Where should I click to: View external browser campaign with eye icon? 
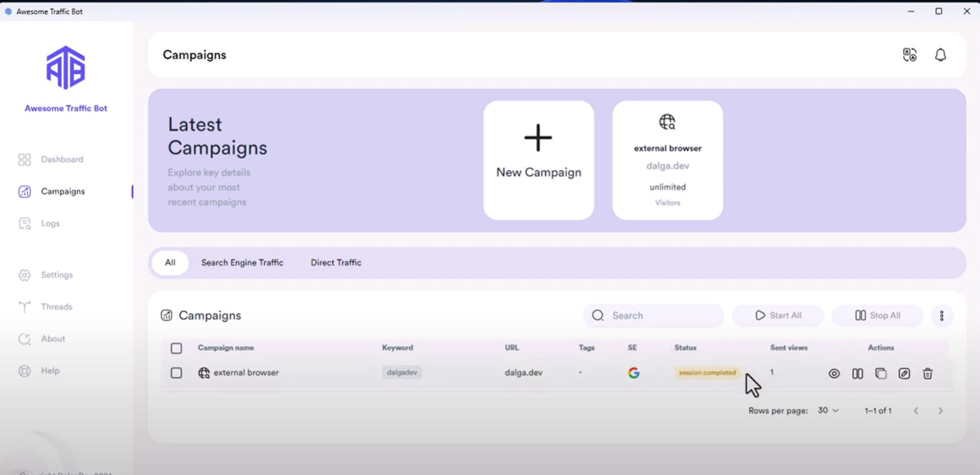pos(834,373)
